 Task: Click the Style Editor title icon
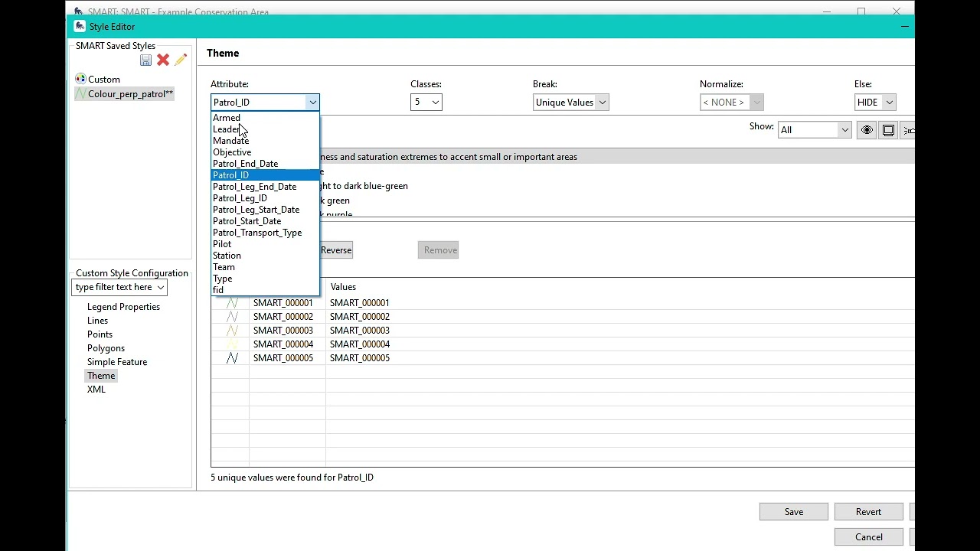point(80,26)
